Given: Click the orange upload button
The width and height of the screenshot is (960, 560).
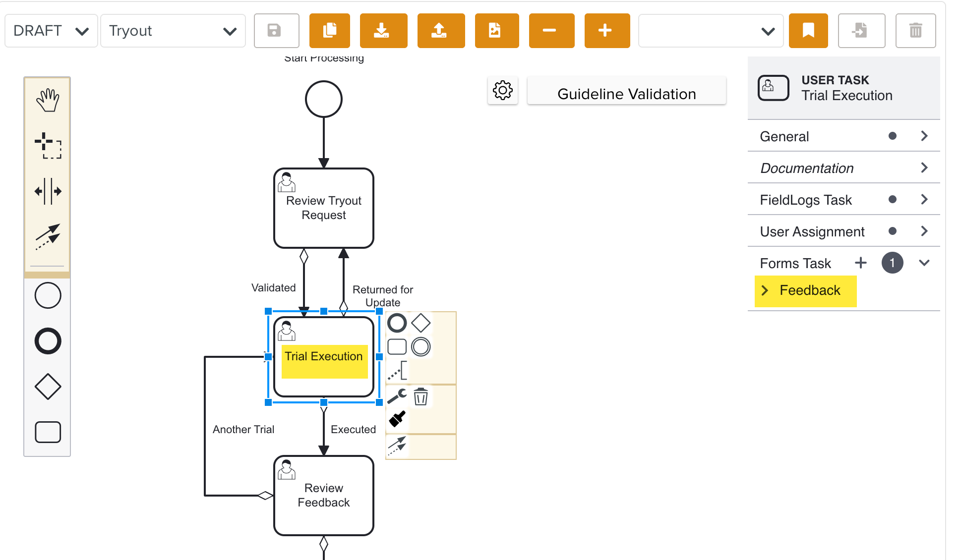Looking at the screenshot, I should pos(440,31).
